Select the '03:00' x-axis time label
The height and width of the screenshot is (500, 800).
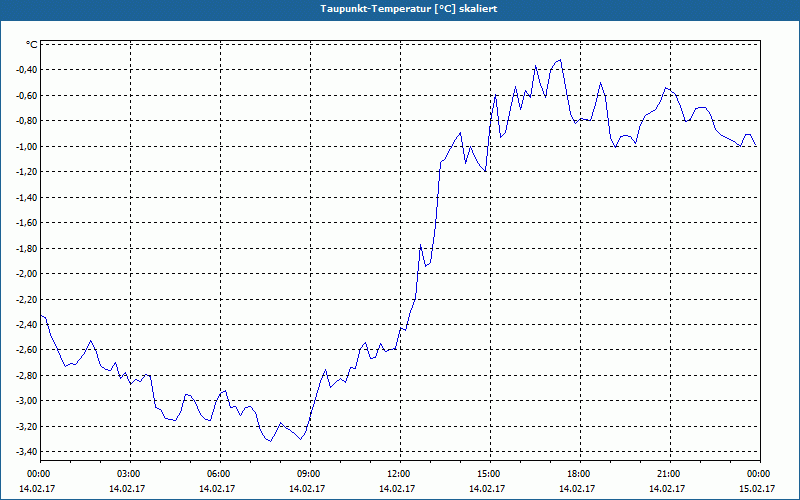(131, 474)
